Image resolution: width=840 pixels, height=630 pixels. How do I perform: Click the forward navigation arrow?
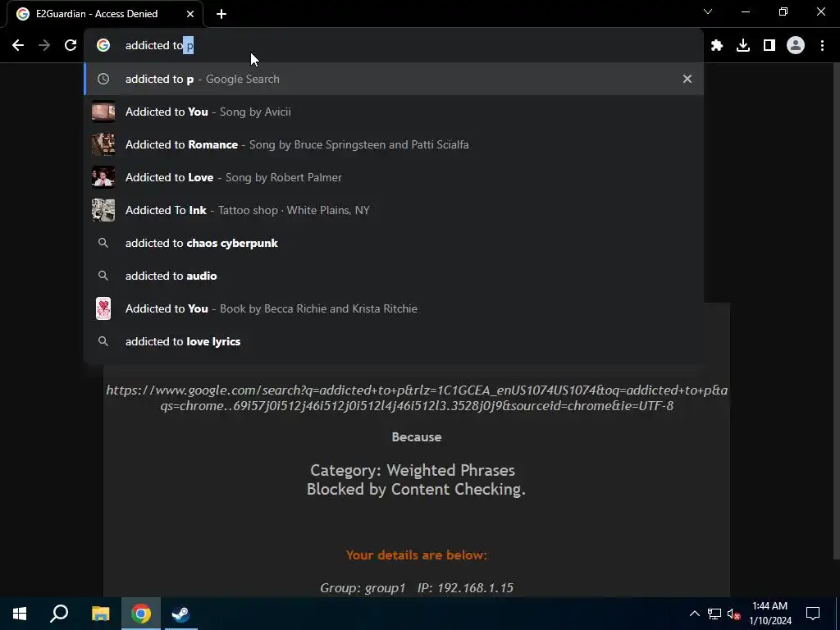(x=44, y=45)
